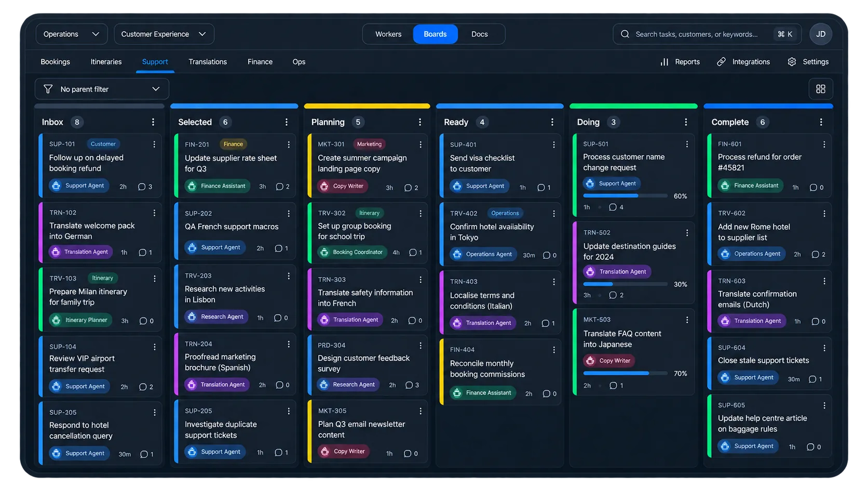Open SUP-605 card options menu
The image size is (868, 489).
coord(824,405)
